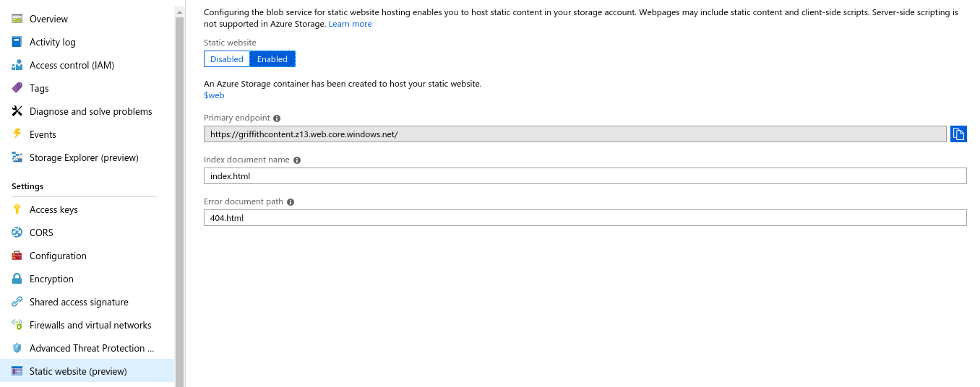Image resolution: width=980 pixels, height=387 pixels.
Task: Show info for Primary endpoint
Action: 277,118
